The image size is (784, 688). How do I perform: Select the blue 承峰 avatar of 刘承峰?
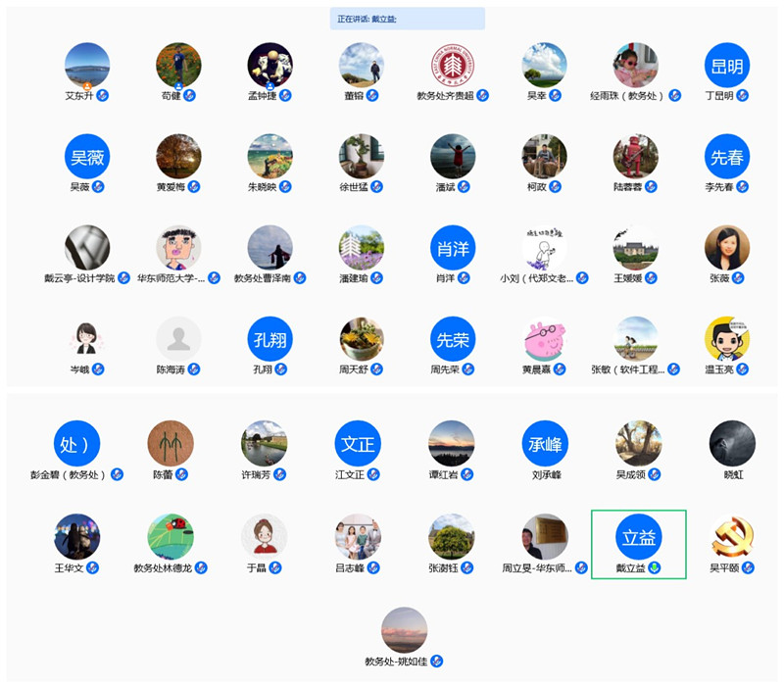pyautogui.click(x=544, y=444)
